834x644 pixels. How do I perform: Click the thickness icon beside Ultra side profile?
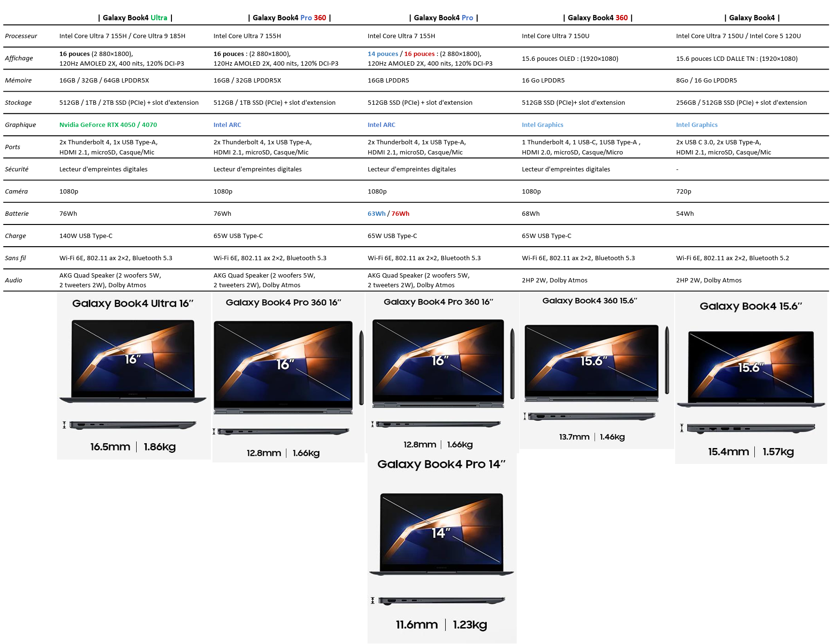tap(64, 425)
